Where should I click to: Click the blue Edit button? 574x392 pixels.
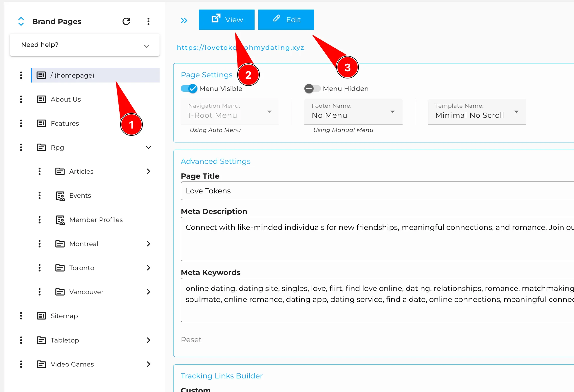pos(286,20)
